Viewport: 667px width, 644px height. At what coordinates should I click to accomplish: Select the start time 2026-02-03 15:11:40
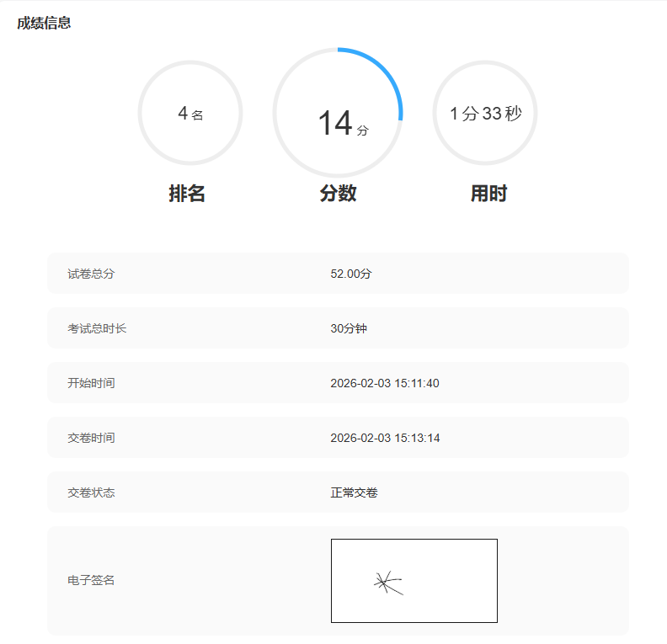click(385, 383)
